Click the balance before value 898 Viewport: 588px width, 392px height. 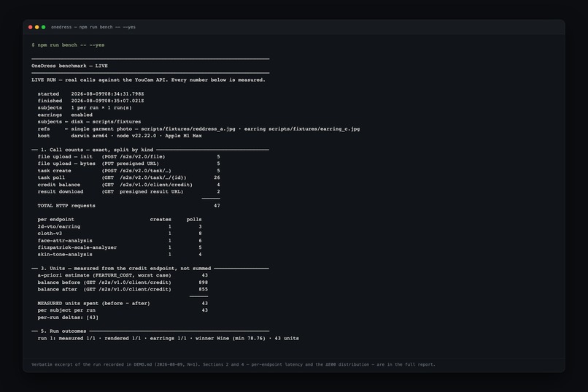pos(204,283)
